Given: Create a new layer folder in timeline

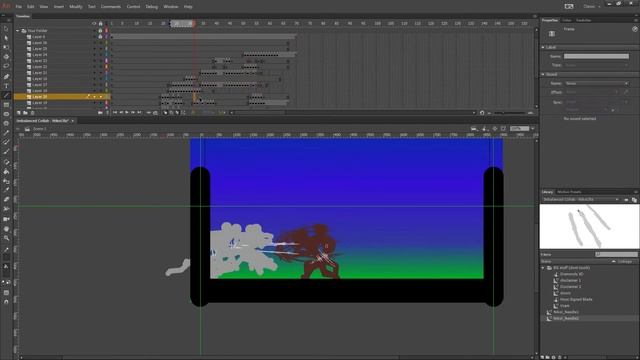Looking at the screenshot, I should (x=25, y=113).
